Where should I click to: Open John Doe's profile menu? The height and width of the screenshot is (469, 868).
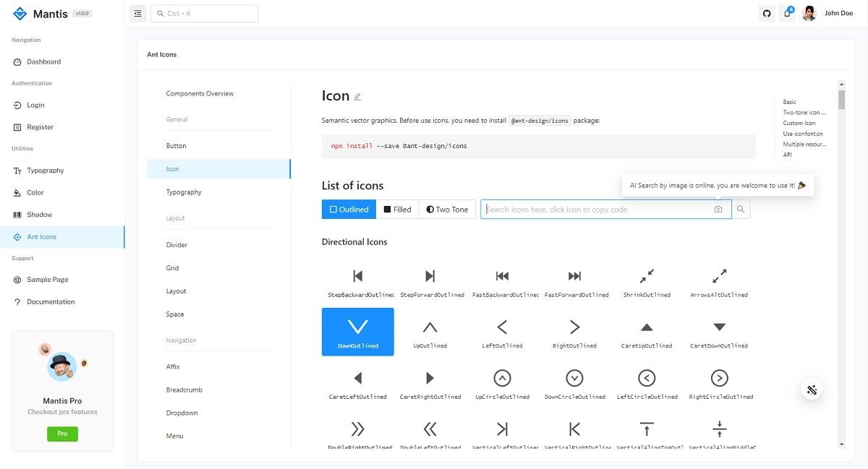click(x=826, y=13)
